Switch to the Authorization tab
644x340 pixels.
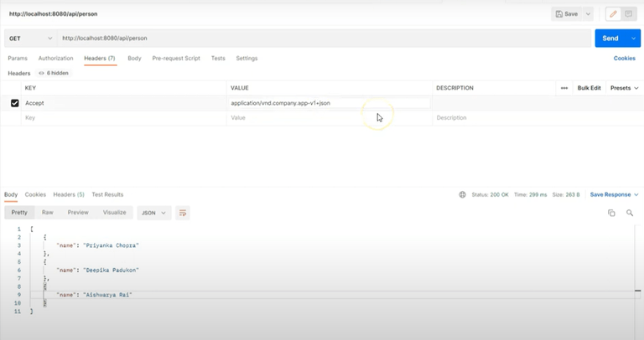pyautogui.click(x=56, y=59)
